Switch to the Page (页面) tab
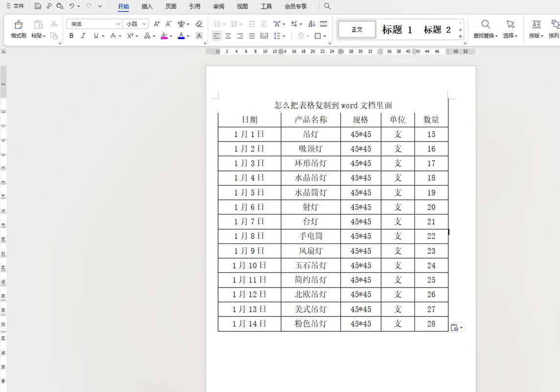The height and width of the screenshot is (392, 560). (x=170, y=6)
